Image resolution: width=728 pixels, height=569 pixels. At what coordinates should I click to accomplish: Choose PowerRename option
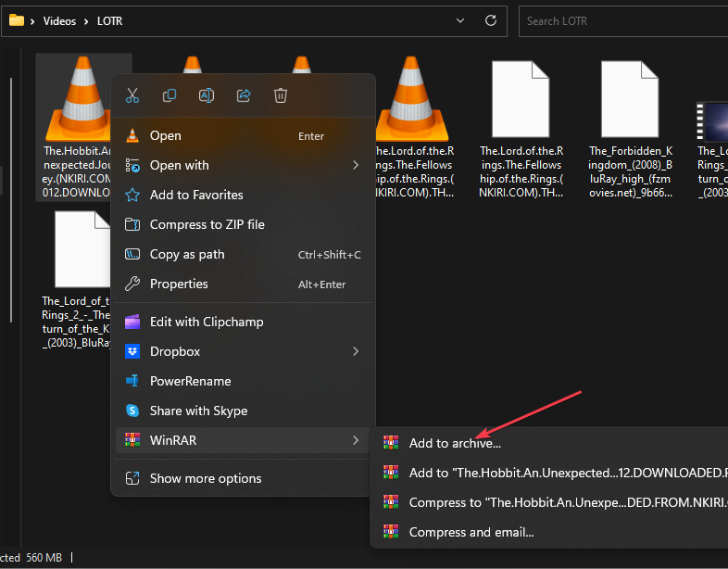coord(243,381)
